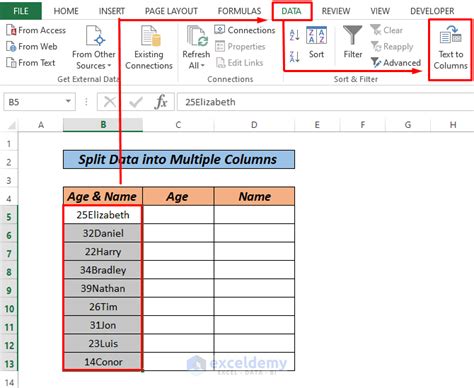Click the Refresh All icon
Image resolution: width=474 pixels, height=388 pixels.
point(197,36)
